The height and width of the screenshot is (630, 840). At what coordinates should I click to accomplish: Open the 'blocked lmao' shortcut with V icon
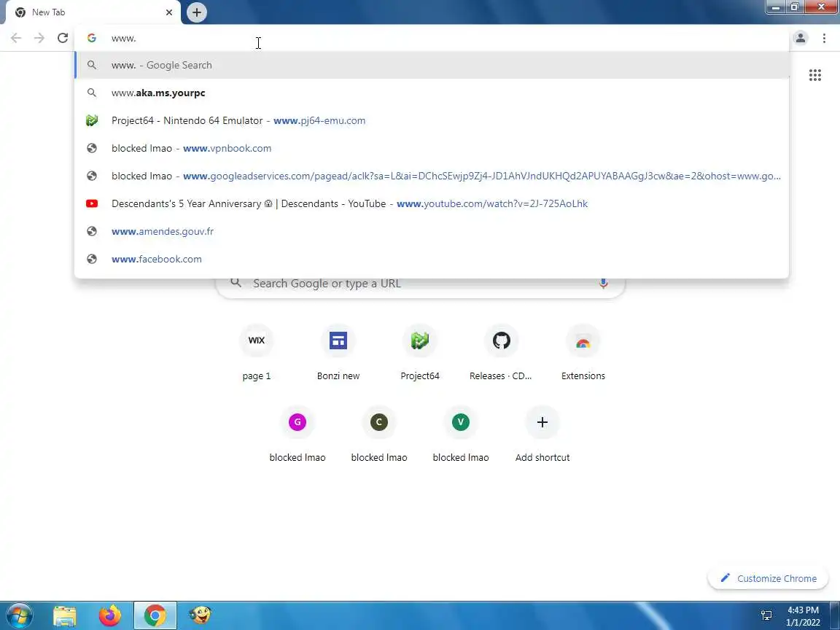tap(461, 433)
